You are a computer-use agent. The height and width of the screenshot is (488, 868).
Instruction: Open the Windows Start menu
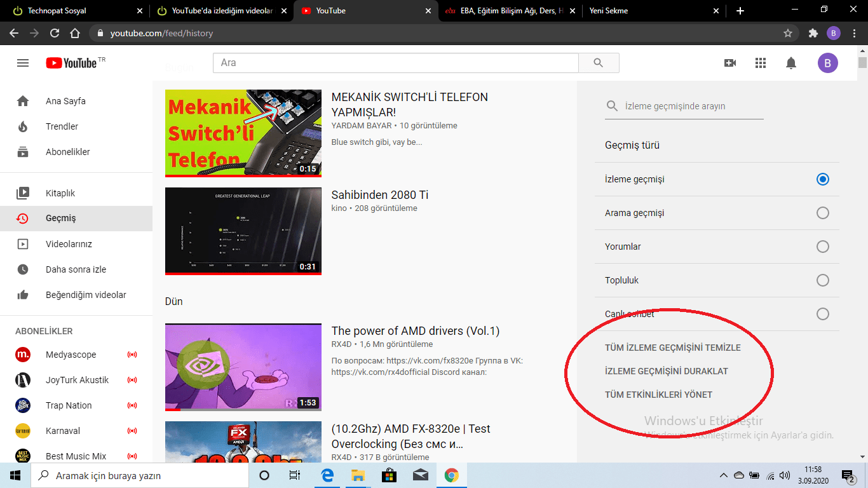15,475
